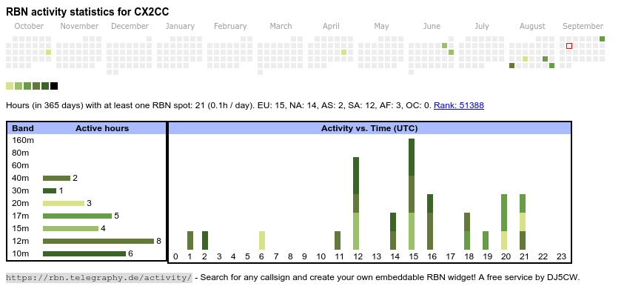The image size is (644, 289).
Task: Click the 20m light yellow bar
Action: point(63,203)
